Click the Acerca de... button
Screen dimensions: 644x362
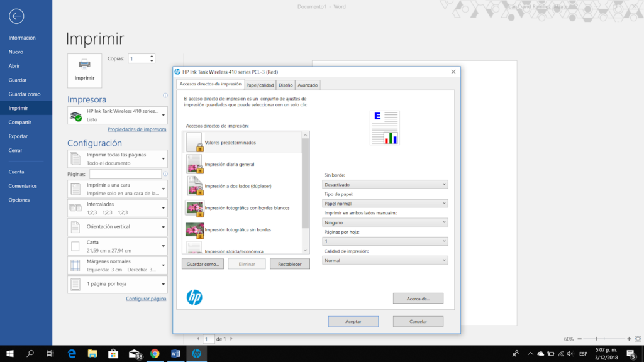[418, 299]
